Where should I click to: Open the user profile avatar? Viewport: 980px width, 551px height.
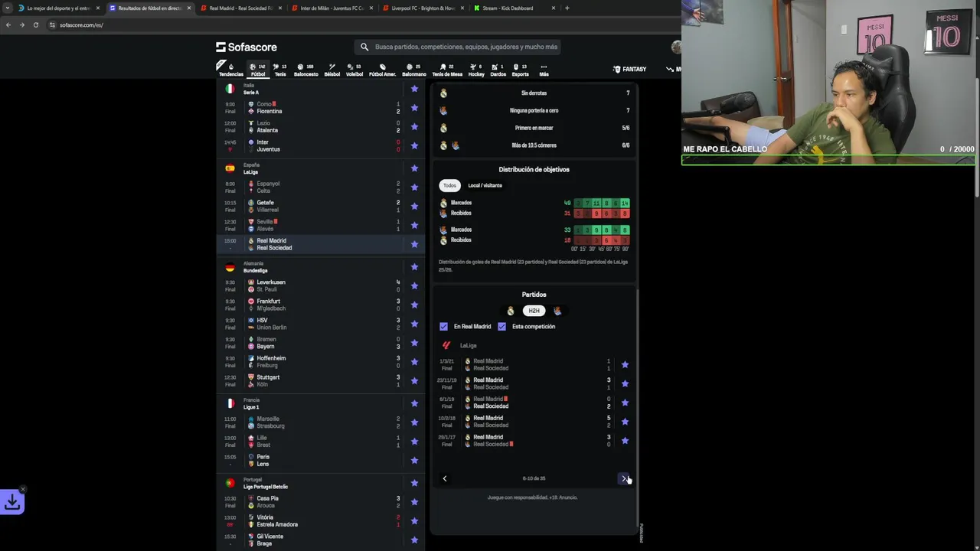coord(676,47)
